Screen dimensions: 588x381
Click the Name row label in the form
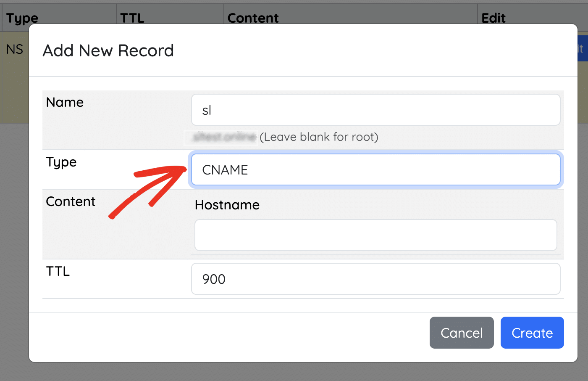(x=65, y=102)
